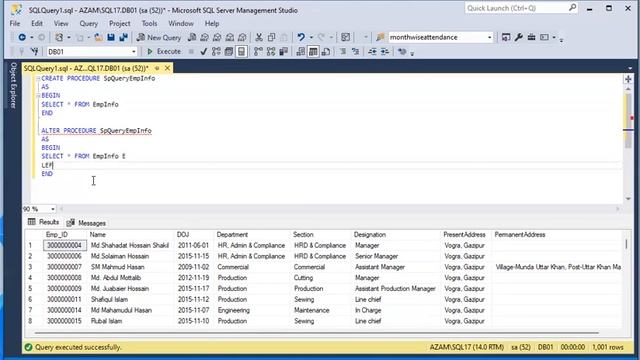Image resolution: width=640 pixels, height=360 pixels.
Task: Save the current query file
Action: coord(111,37)
